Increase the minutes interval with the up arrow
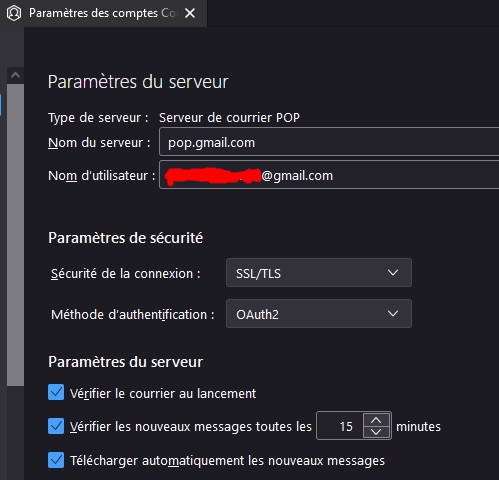 coord(376,420)
